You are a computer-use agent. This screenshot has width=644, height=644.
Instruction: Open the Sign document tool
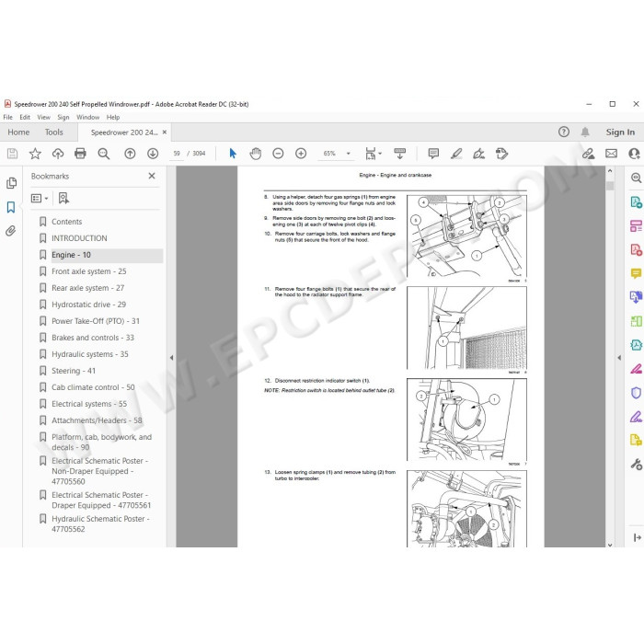479,154
